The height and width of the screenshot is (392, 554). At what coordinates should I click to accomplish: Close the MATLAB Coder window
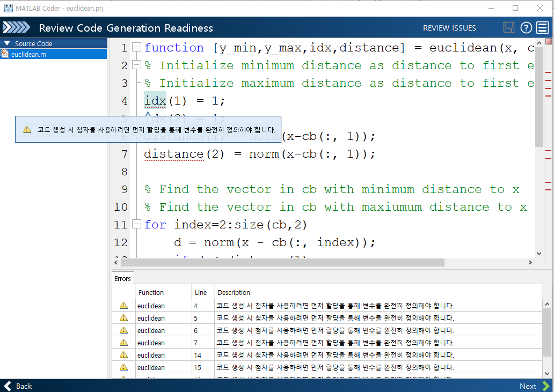(540, 8)
